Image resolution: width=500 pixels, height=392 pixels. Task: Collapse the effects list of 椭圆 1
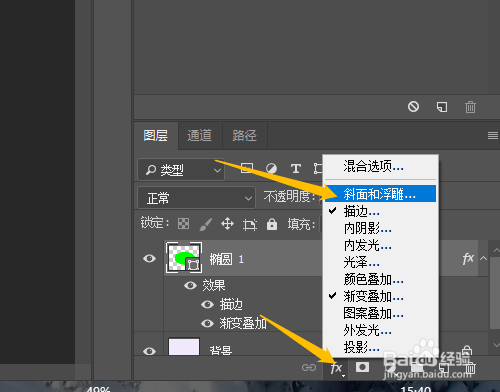coord(483,258)
